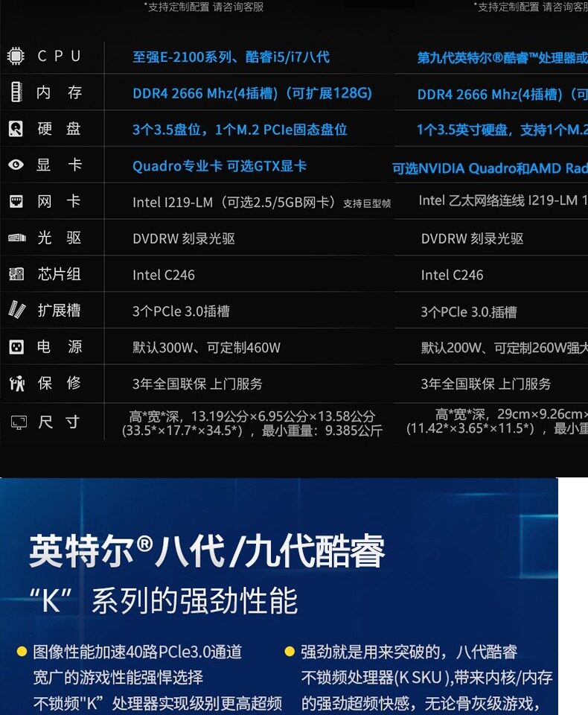Click the '英特尔®八代/九代酷睿' headline
588x715 pixels.
click(x=208, y=551)
